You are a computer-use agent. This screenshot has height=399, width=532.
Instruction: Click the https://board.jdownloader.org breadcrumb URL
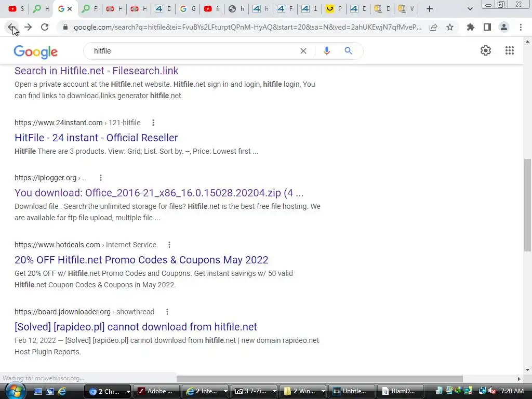click(x=62, y=312)
